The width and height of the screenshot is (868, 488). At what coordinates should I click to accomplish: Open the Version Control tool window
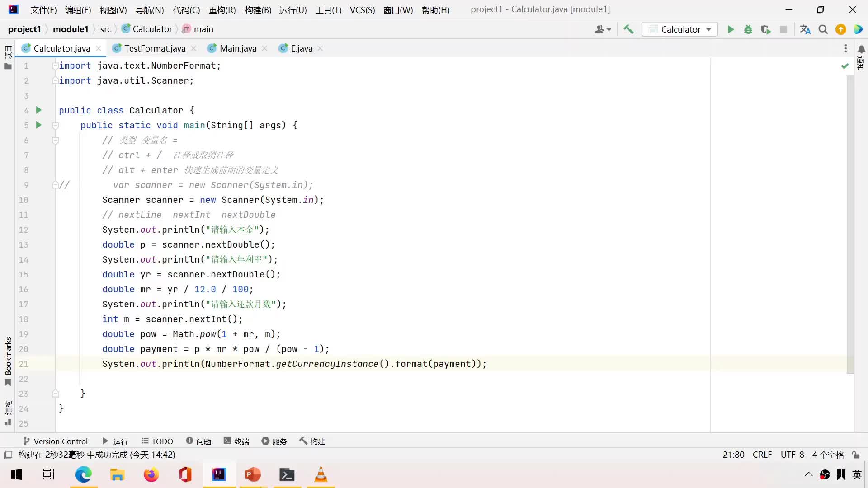pyautogui.click(x=55, y=441)
